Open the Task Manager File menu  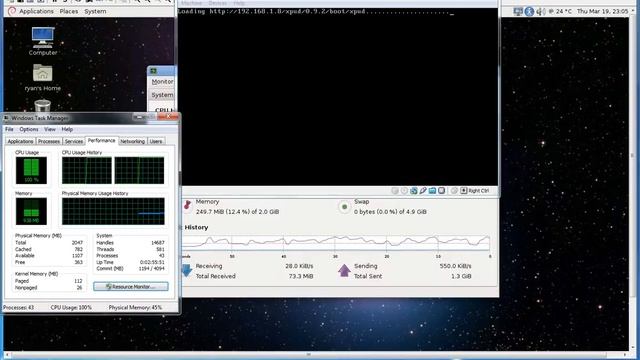point(9,129)
